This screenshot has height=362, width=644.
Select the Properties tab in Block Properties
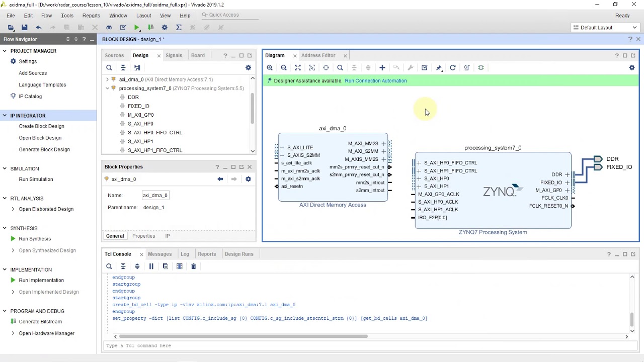[144, 236]
